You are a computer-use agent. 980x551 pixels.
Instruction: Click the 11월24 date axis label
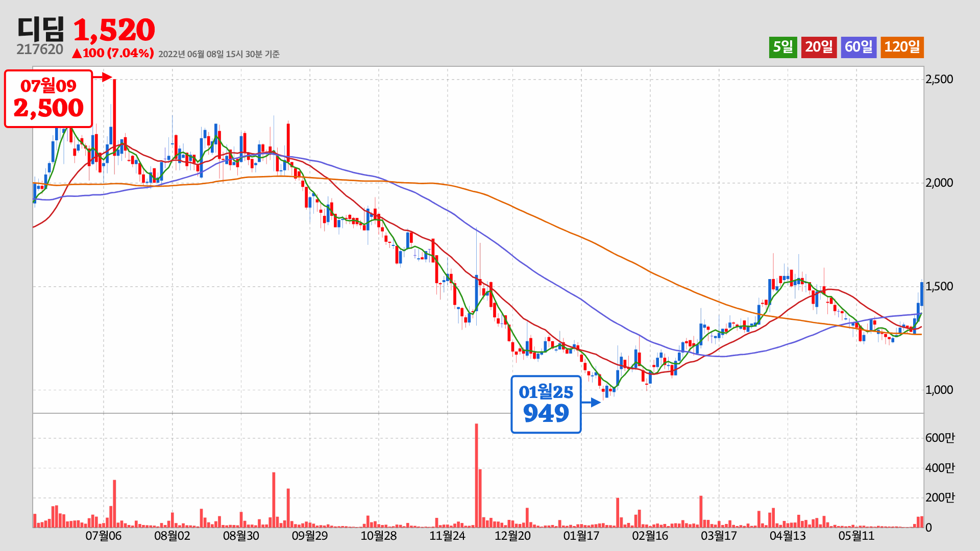point(448,536)
